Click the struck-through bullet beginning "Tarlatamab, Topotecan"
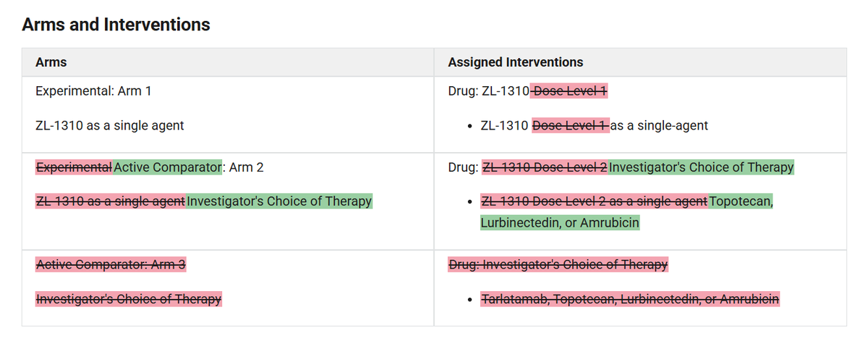 [x=630, y=298]
